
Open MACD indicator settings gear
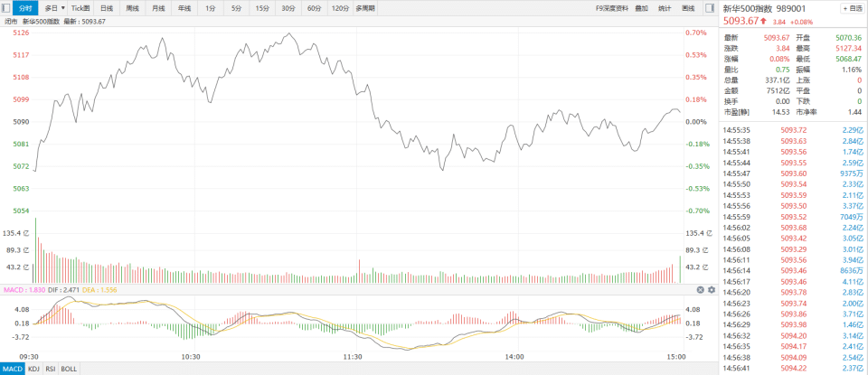click(x=711, y=289)
